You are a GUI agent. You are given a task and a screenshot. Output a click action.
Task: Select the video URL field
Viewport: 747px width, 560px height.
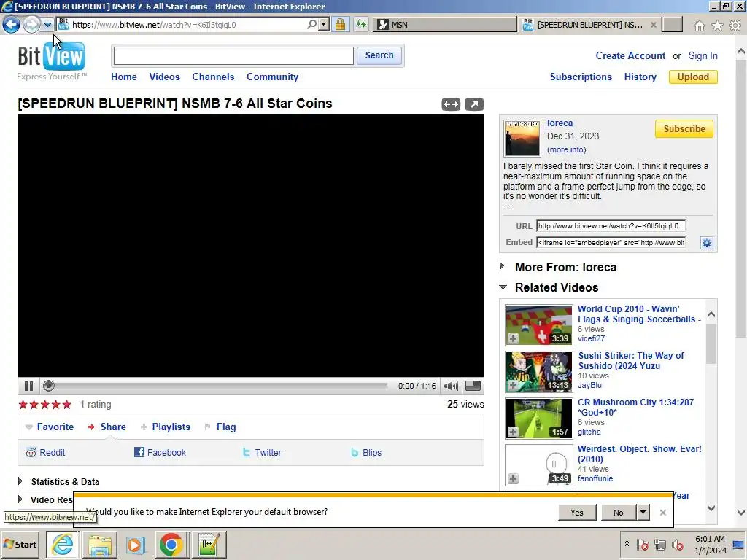611,226
